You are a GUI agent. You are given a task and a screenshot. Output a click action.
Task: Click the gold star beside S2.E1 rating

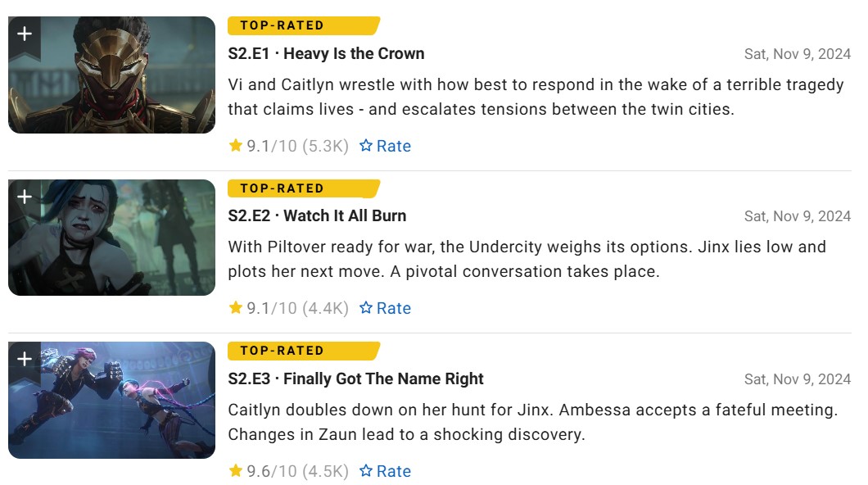pyautogui.click(x=236, y=146)
